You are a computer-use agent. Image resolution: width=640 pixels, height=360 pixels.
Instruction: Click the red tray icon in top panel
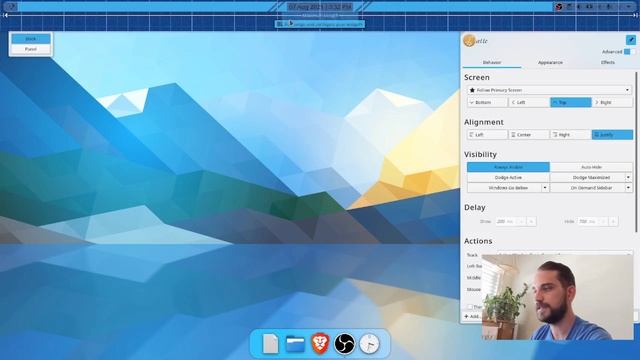[559, 7]
